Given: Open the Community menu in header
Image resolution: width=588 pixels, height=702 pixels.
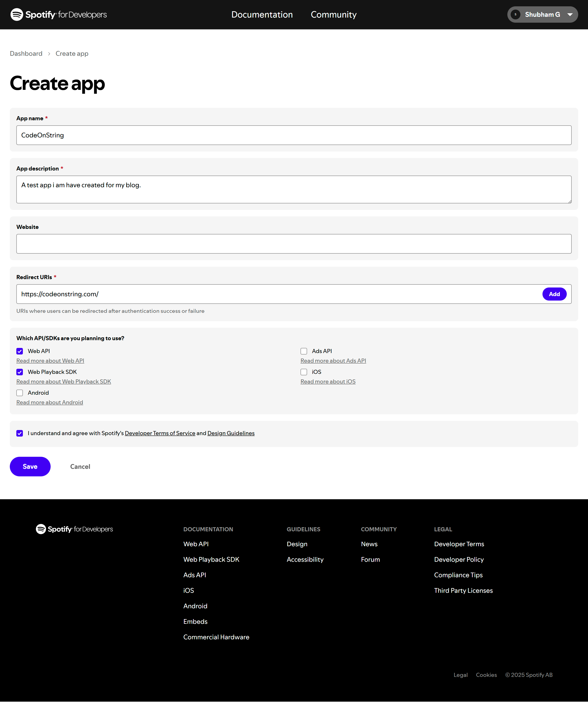Looking at the screenshot, I should (x=334, y=15).
